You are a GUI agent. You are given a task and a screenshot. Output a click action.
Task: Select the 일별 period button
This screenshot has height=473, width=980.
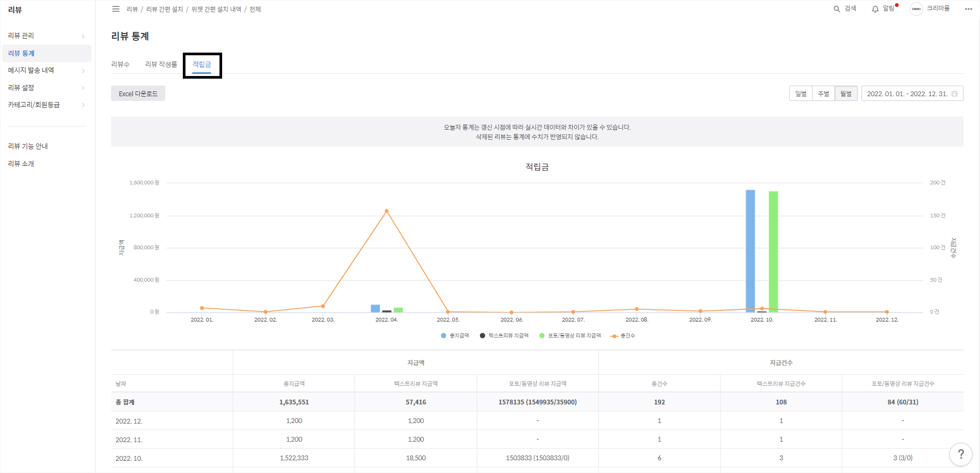pos(800,94)
